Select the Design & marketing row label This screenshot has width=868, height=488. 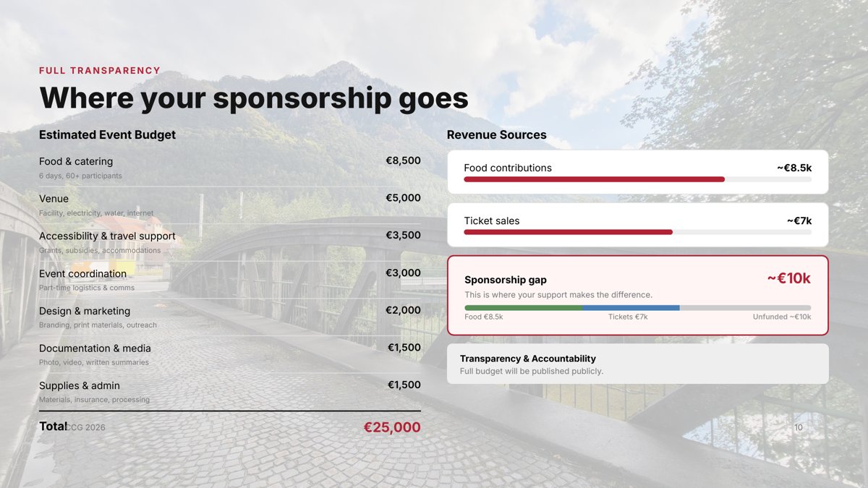(x=85, y=311)
